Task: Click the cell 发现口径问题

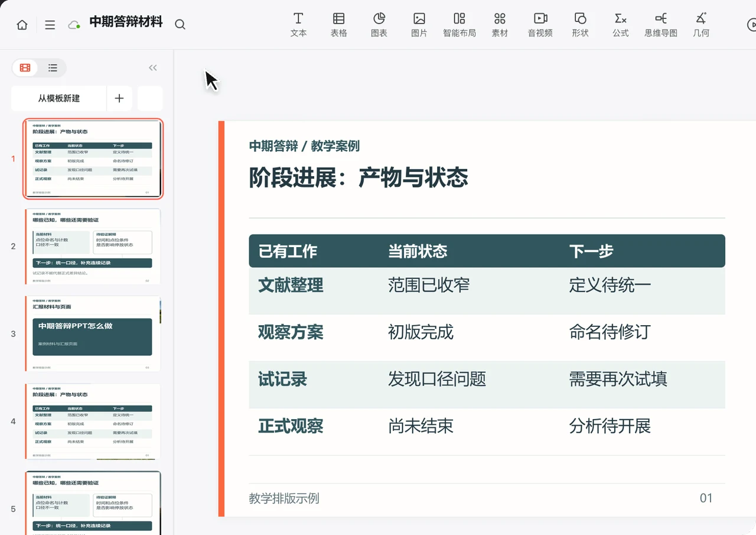Action: click(x=437, y=379)
